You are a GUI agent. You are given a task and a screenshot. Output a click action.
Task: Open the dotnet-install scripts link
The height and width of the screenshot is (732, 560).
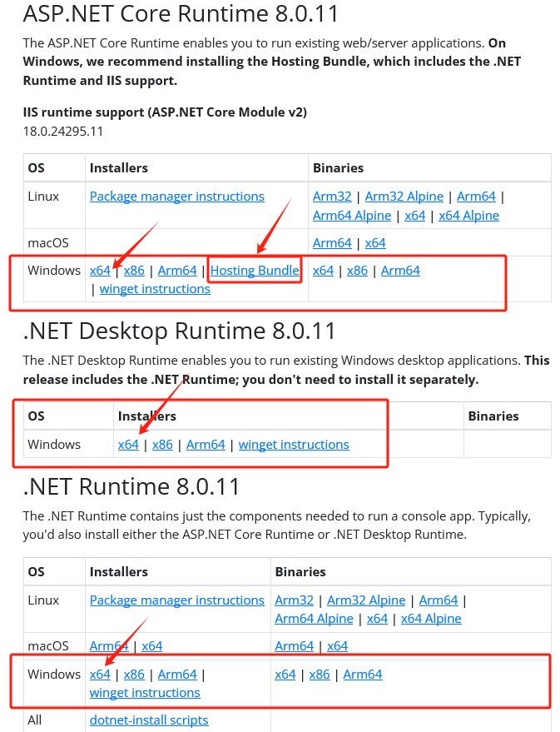pyautogui.click(x=149, y=720)
